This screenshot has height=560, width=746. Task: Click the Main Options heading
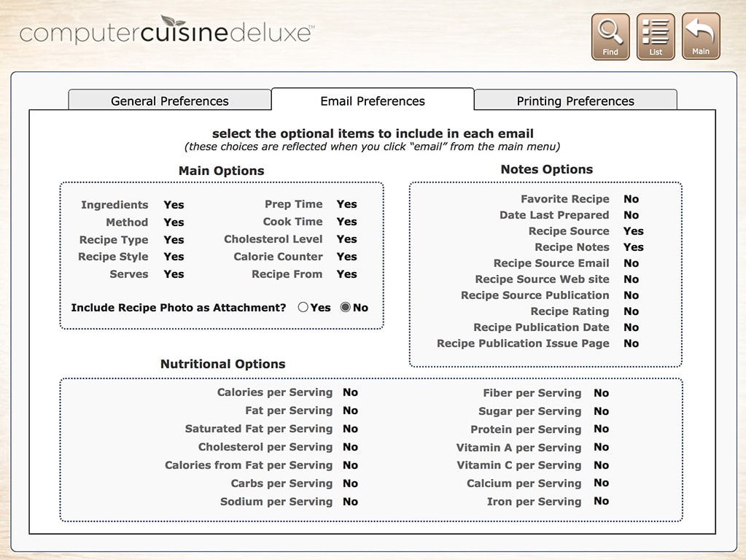coord(221,171)
